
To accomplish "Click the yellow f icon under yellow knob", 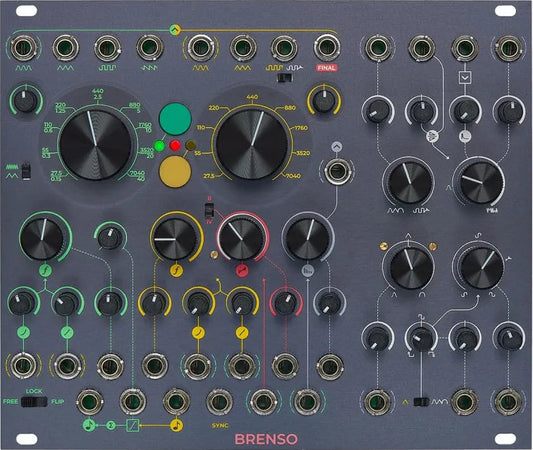I will (176, 271).
